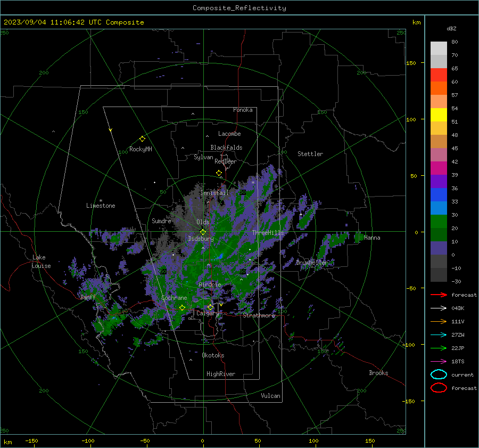Click the 57 value in dBZ legend

455,95
